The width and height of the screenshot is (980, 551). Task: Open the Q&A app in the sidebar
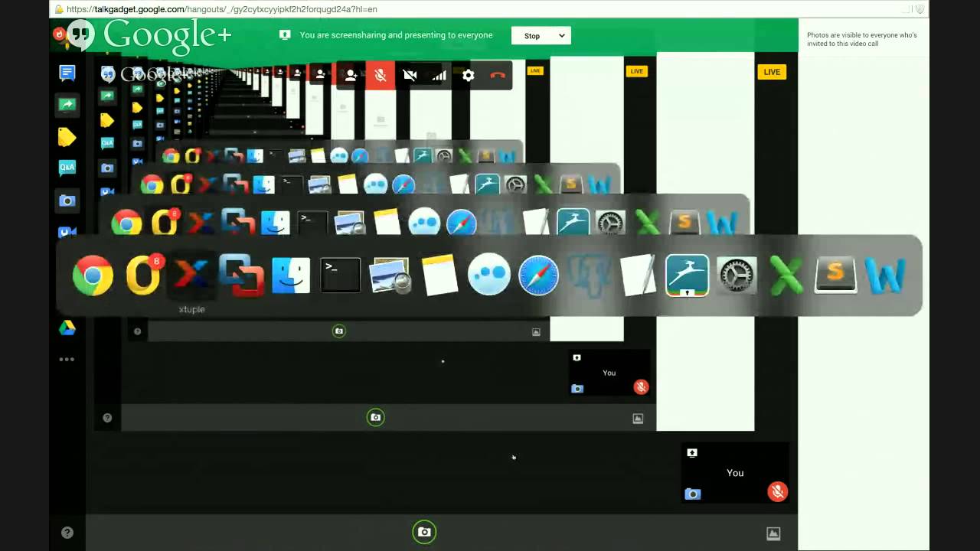(67, 168)
